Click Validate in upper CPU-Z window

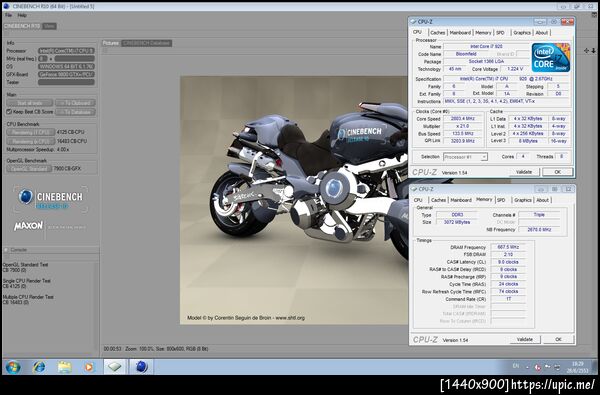524,172
